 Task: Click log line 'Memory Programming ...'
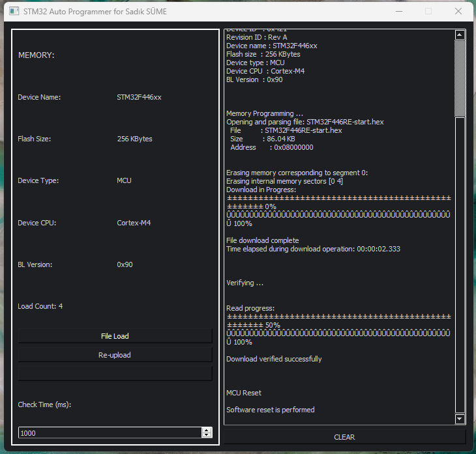(x=265, y=114)
